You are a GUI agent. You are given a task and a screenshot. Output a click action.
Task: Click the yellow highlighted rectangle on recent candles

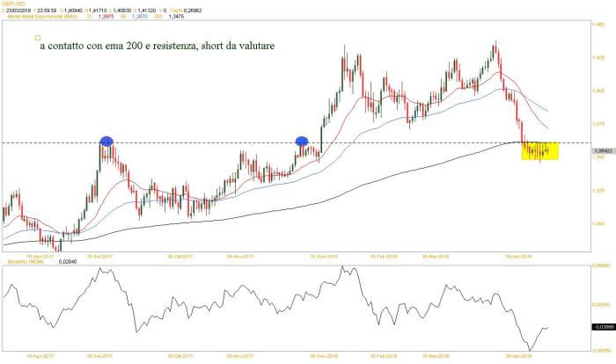(539, 151)
